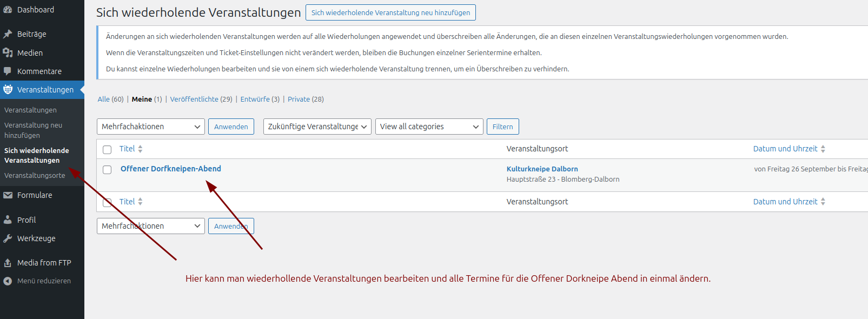Sort by top Datum und Uhrzeit header
This screenshot has width=868, height=319.
(x=785, y=149)
